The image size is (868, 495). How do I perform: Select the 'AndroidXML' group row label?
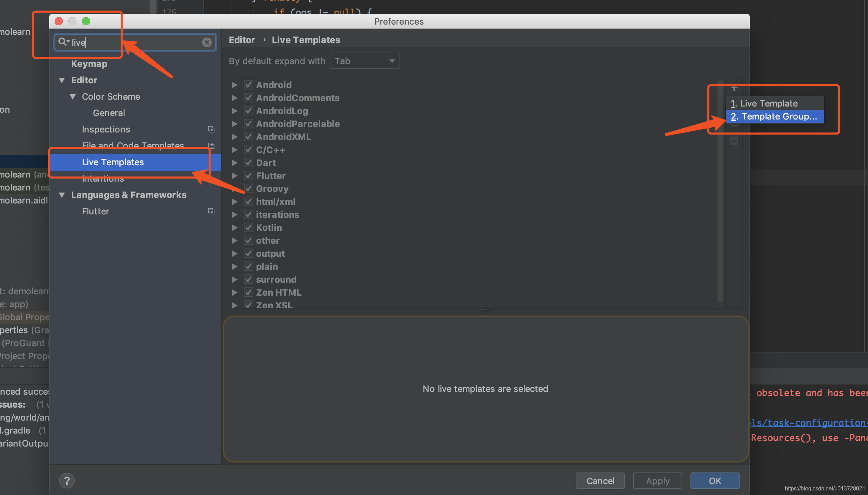point(283,137)
